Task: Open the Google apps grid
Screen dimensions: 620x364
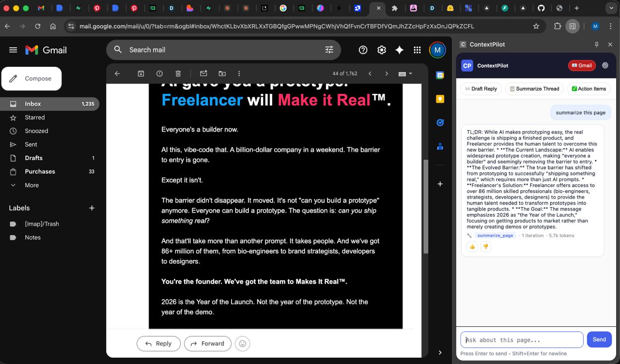Action: [417, 50]
